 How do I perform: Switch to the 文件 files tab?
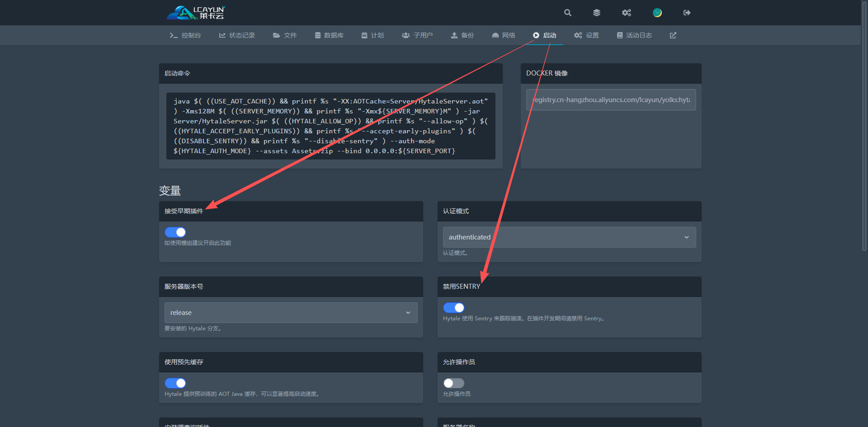tap(285, 35)
